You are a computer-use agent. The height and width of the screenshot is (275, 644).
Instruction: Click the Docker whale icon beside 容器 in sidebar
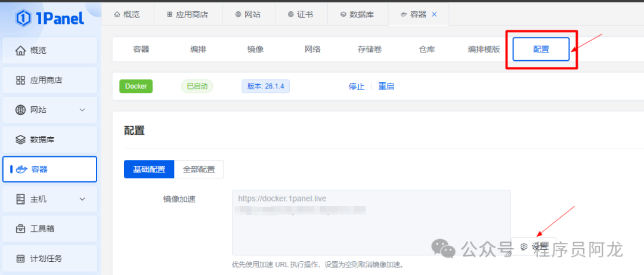pos(21,169)
